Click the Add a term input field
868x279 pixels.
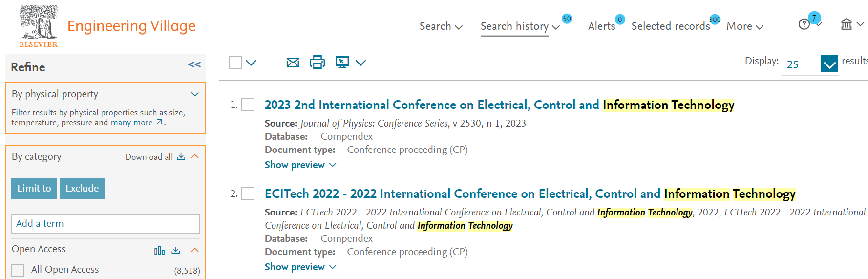(x=106, y=224)
